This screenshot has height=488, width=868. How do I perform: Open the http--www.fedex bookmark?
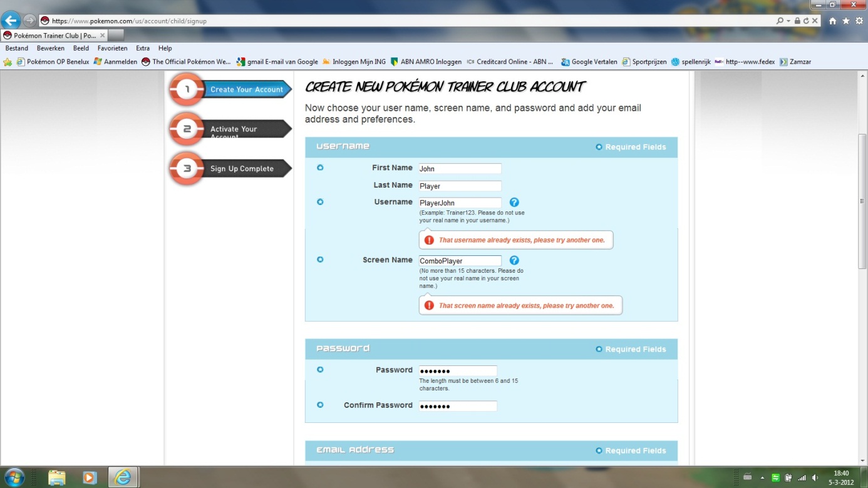[745, 62]
